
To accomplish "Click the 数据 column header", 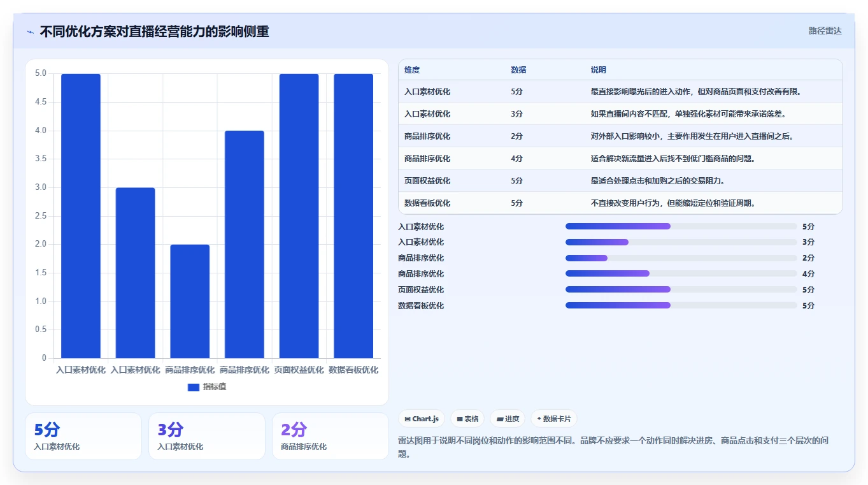I will [x=518, y=69].
